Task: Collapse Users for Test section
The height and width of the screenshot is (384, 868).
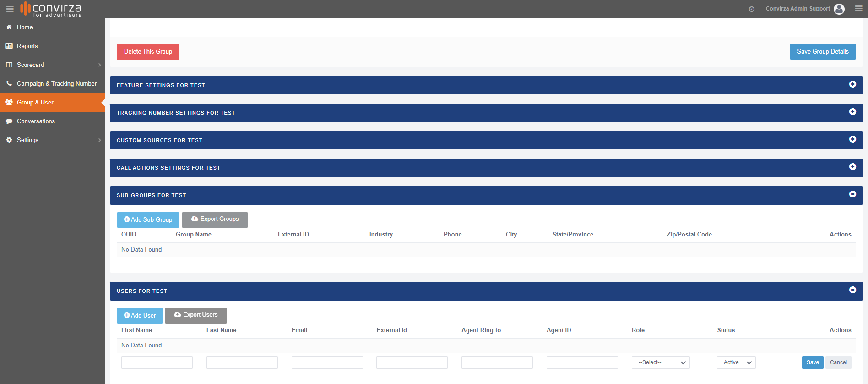Action: point(852,290)
